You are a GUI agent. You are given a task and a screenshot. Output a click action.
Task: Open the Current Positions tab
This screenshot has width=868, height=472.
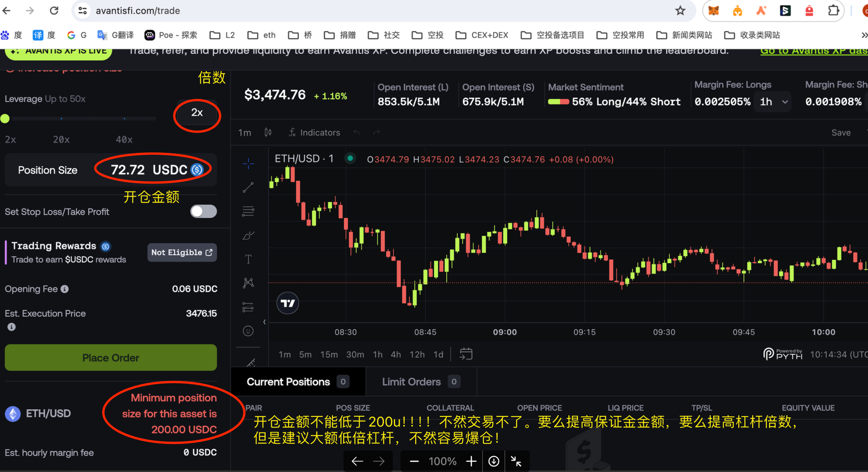288,381
